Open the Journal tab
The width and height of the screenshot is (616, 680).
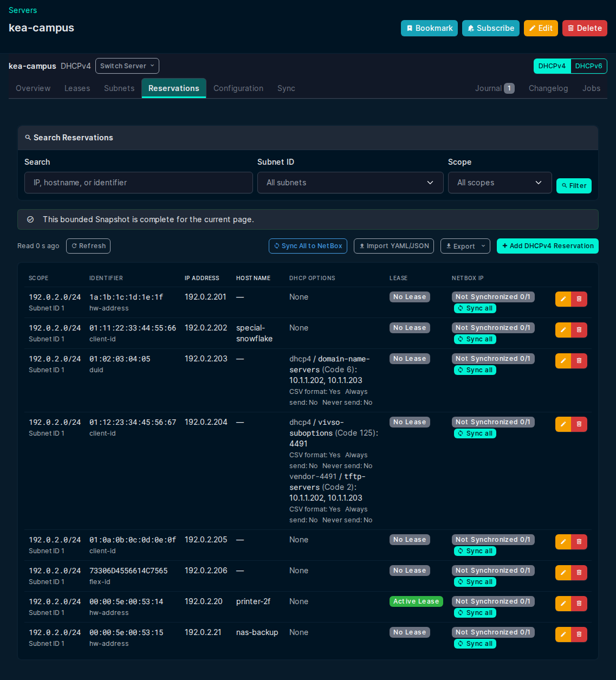495,88
